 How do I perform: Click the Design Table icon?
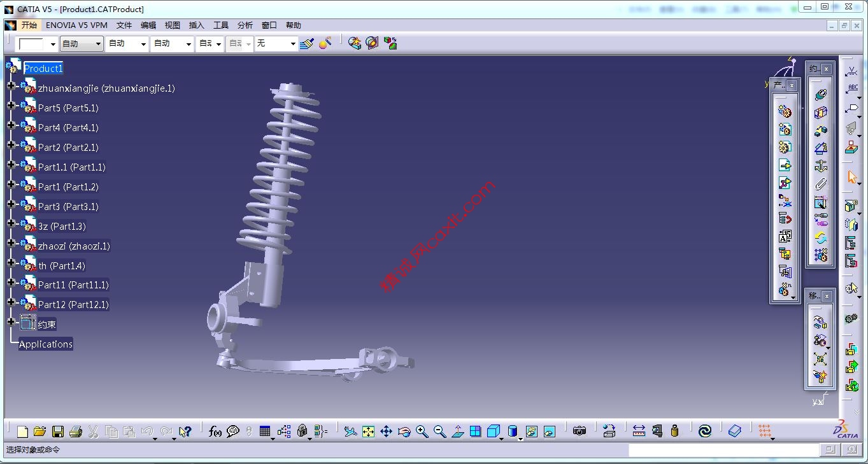pyautogui.click(x=265, y=432)
